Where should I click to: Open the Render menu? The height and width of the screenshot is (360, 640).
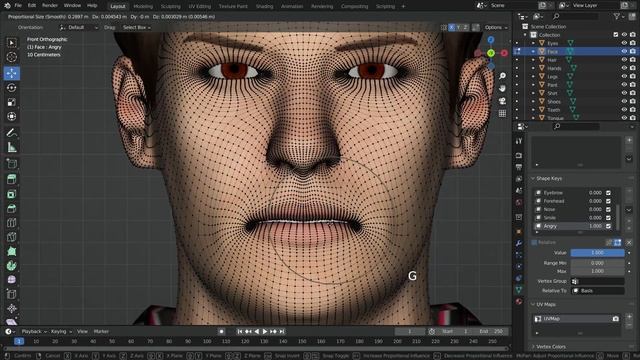50,6
